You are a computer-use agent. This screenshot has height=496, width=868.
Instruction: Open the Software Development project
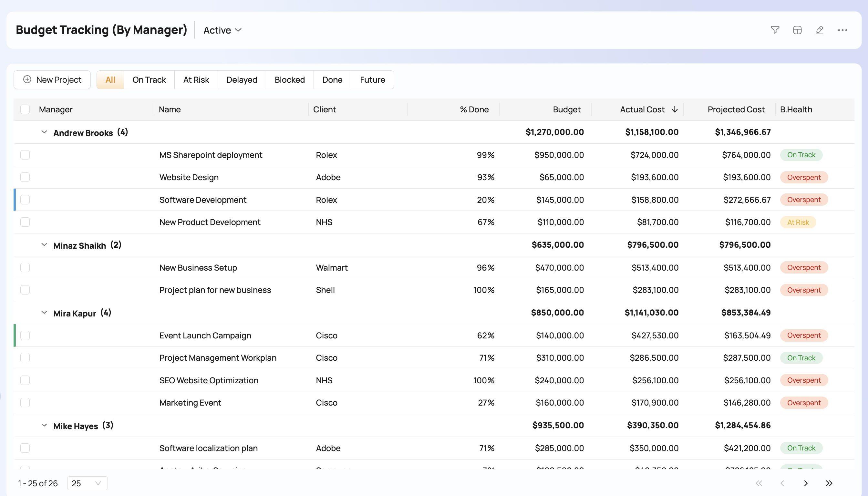(x=203, y=200)
